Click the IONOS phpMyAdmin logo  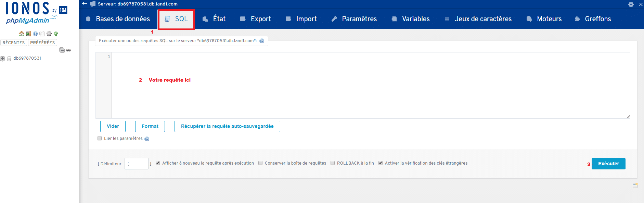click(37, 13)
